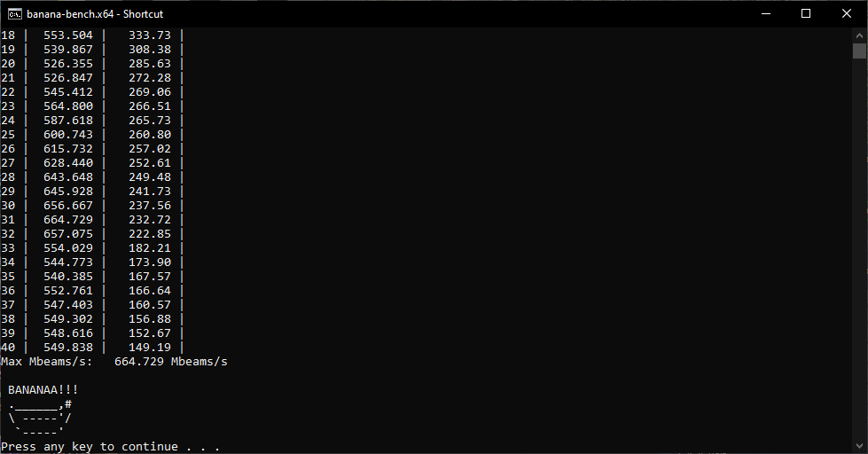The width and height of the screenshot is (868, 454).
Task: Maximize the banana-bench console window
Action: coord(806,14)
